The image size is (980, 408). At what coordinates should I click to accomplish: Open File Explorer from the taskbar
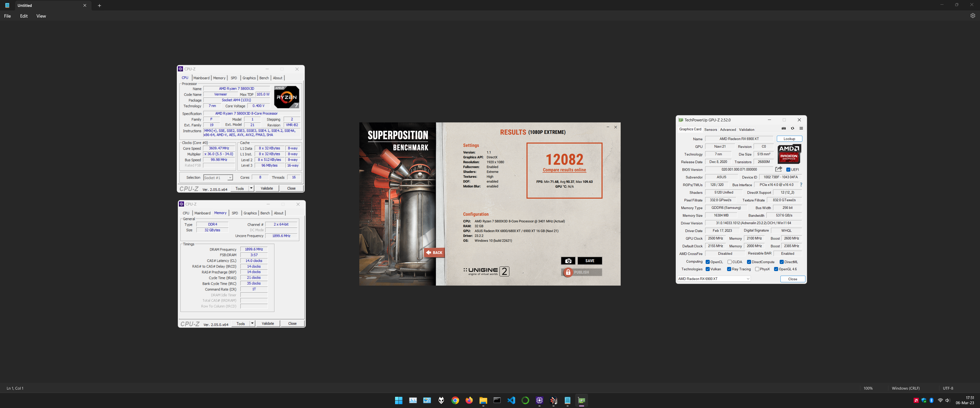[483, 400]
